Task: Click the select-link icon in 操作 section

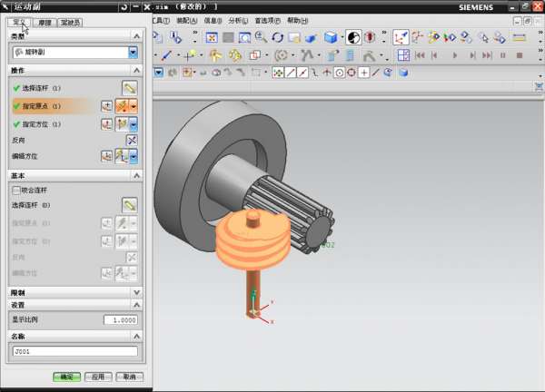Action: [x=130, y=88]
